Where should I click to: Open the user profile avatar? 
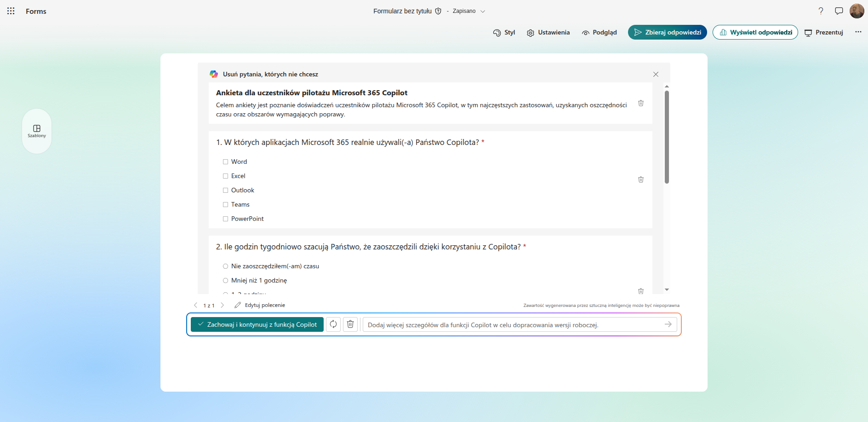[857, 11]
